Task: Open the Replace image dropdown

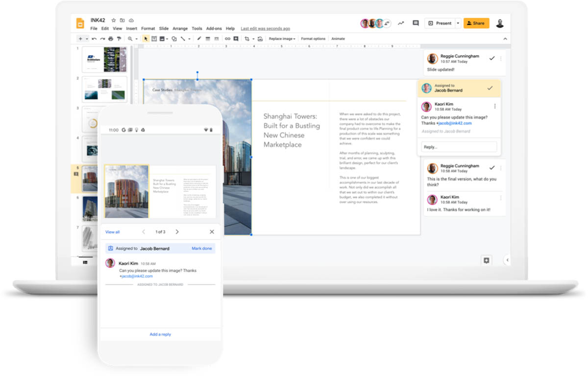Action: [282, 38]
